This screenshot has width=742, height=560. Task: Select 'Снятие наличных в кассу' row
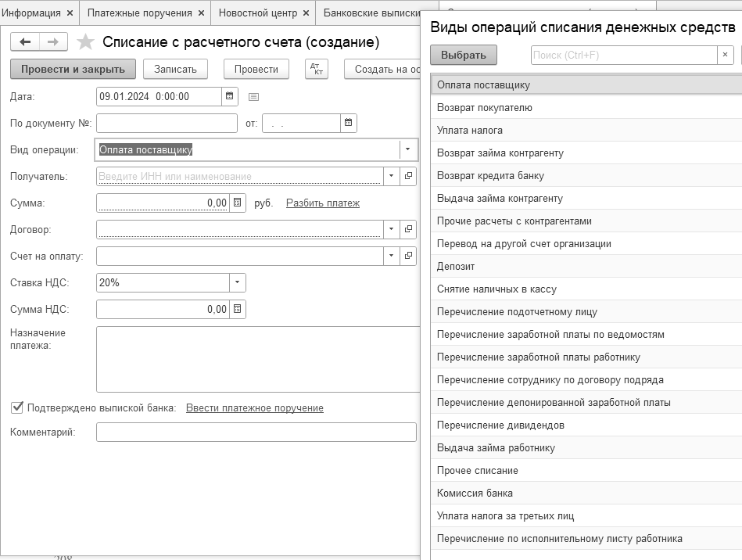pos(586,289)
